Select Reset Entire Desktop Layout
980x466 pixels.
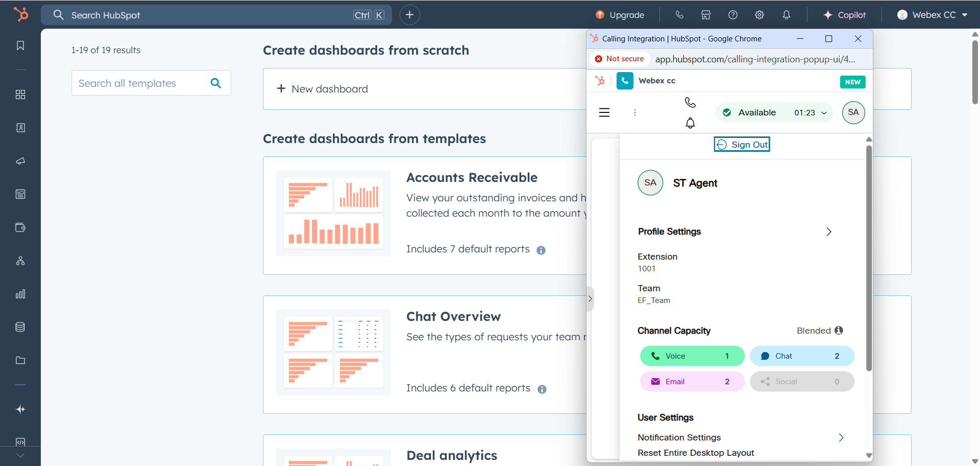point(696,453)
